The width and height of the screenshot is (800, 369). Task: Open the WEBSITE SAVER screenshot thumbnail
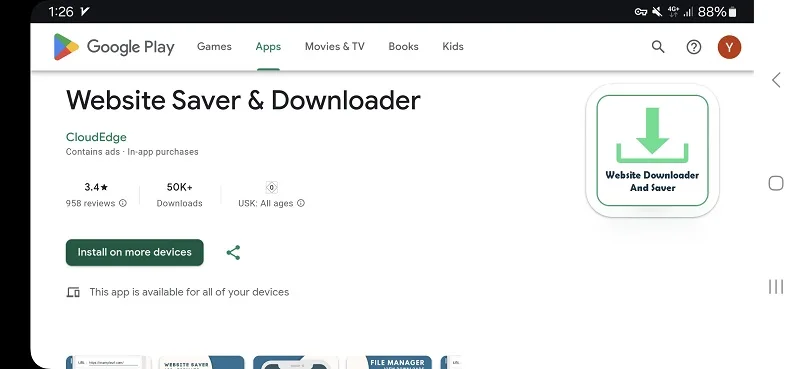click(202, 362)
